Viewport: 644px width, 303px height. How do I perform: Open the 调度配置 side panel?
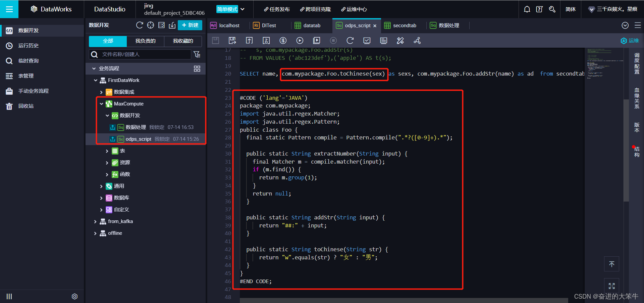point(637,63)
